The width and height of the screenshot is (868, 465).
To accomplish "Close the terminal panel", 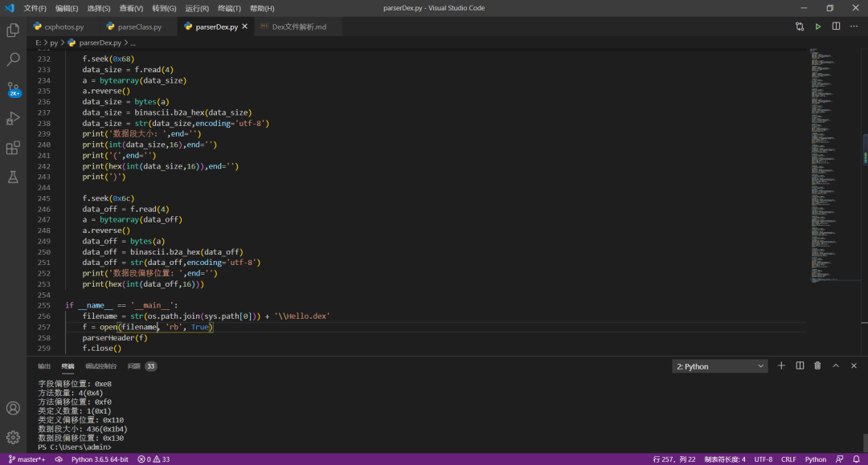I will [854, 366].
